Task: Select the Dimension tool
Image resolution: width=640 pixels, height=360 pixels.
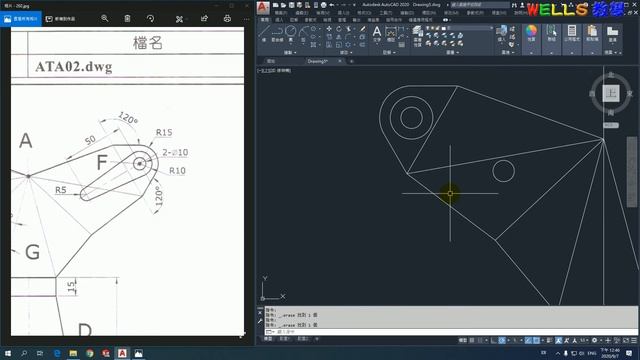Action: 391,34
